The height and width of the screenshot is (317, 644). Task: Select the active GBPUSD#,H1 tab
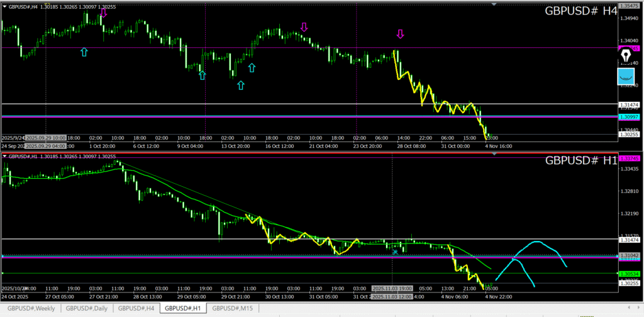(x=184, y=308)
